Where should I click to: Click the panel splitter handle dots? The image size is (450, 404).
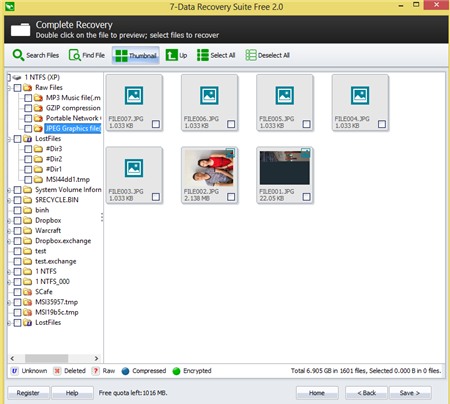(x=102, y=217)
